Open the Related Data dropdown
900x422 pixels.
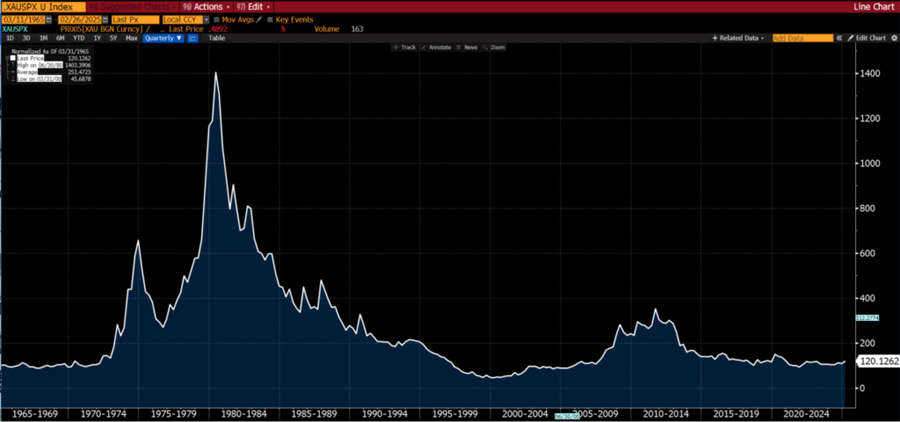point(739,38)
